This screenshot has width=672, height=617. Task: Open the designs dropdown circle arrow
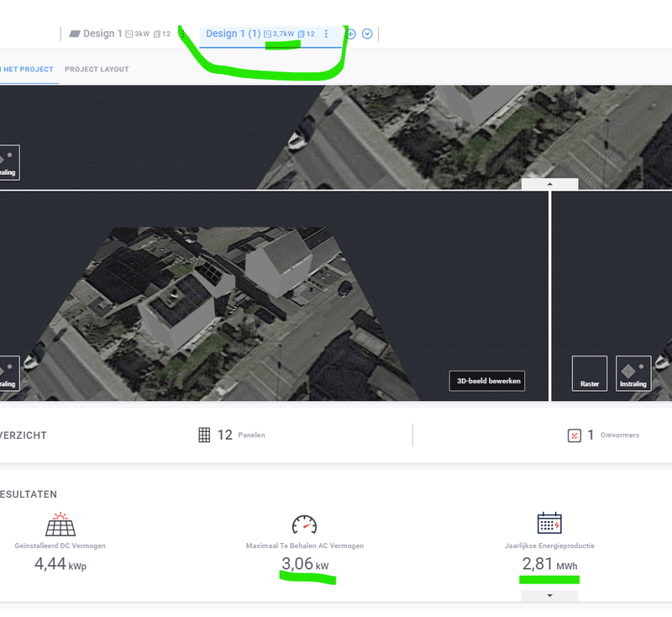tap(367, 34)
